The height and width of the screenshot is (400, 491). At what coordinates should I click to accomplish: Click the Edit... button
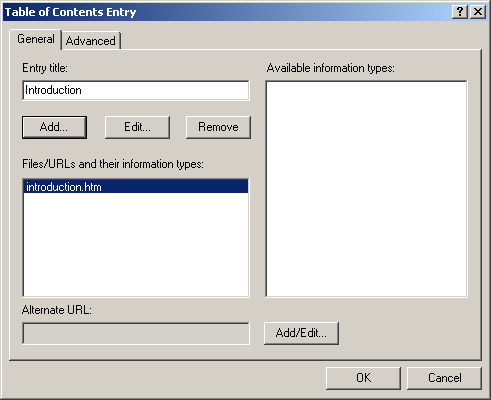click(137, 127)
